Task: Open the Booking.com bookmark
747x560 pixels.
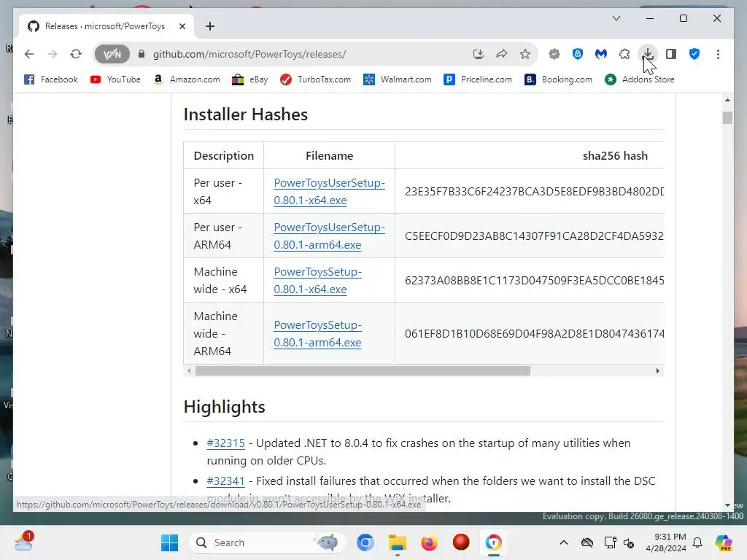Action: (x=558, y=79)
